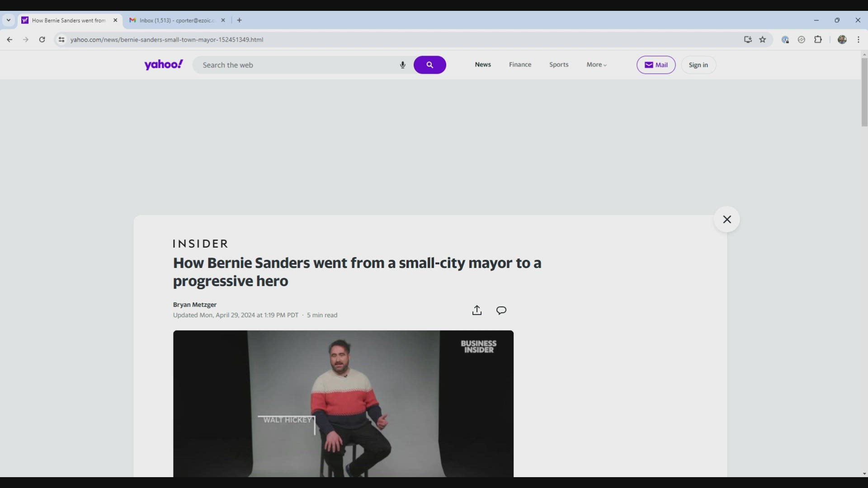Screen dimensions: 868x488
Task: Open the 1Password lock extension icon
Action: (x=786, y=40)
